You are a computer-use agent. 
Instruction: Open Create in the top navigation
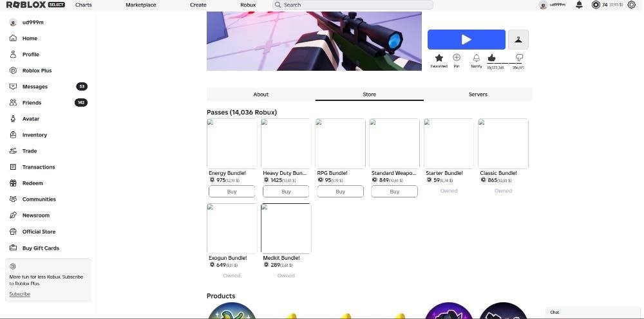click(x=198, y=5)
